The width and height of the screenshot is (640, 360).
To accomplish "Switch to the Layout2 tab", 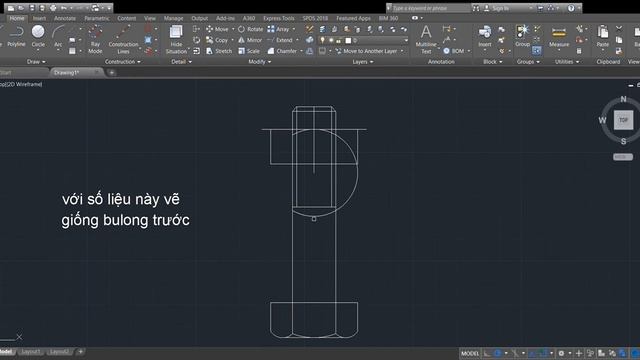I will (x=59, y=352).
